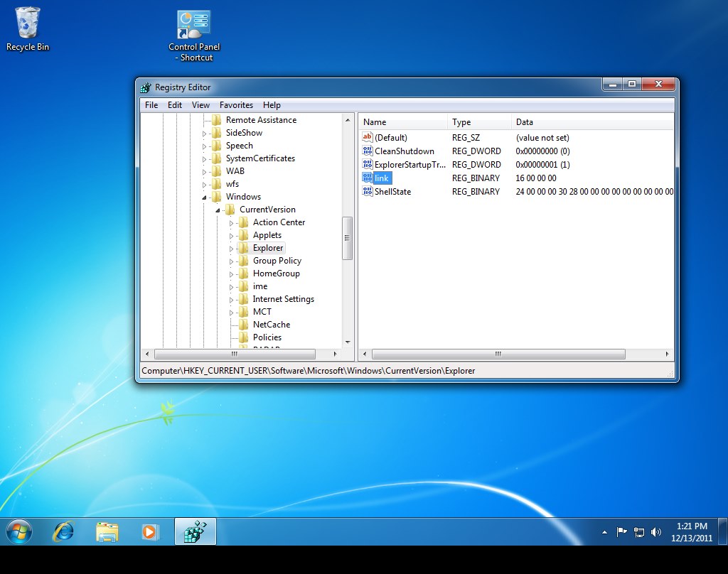The width and height of the screenshot is (728, 574).
Task: Click the Speech folder icon
Action: (216, 146)
